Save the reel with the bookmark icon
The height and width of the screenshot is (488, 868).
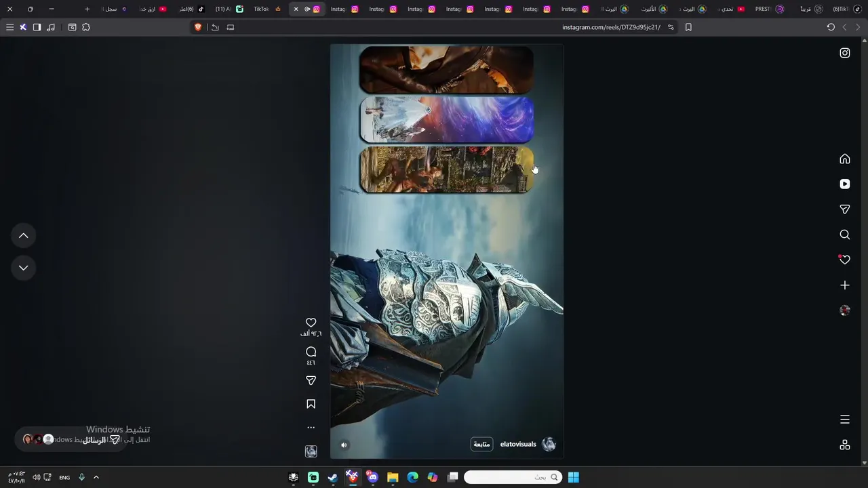tap(311, 404)
